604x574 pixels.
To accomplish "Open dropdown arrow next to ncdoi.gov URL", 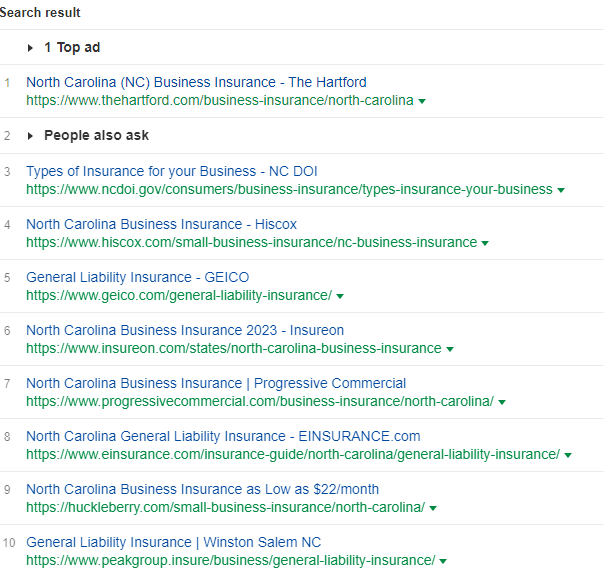I will [561, 190].
